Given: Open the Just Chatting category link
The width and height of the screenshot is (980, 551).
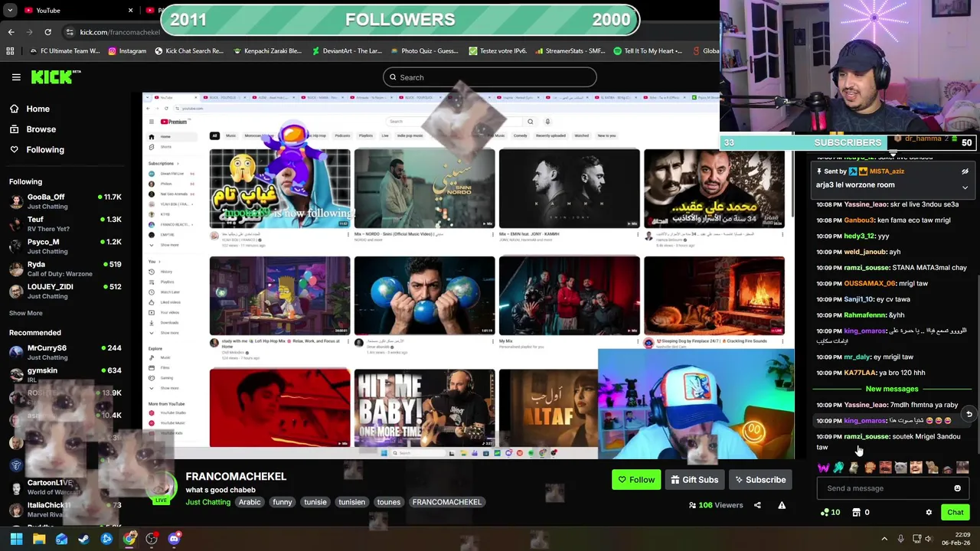Looking at the screenshot, I should tap(207, 502).
